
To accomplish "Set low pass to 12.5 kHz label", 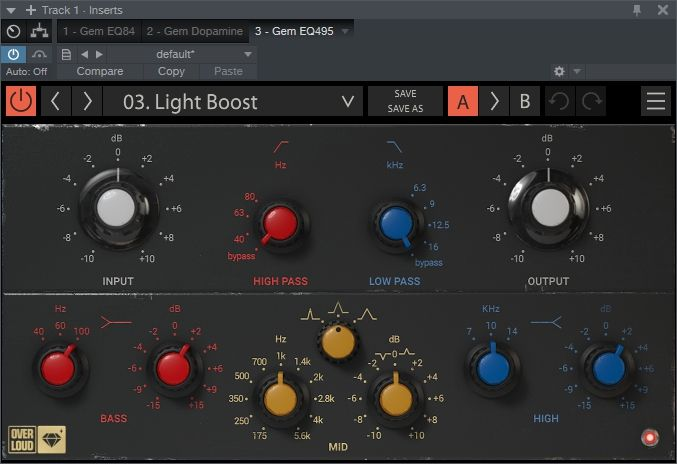I will click(x=440, y=224).
